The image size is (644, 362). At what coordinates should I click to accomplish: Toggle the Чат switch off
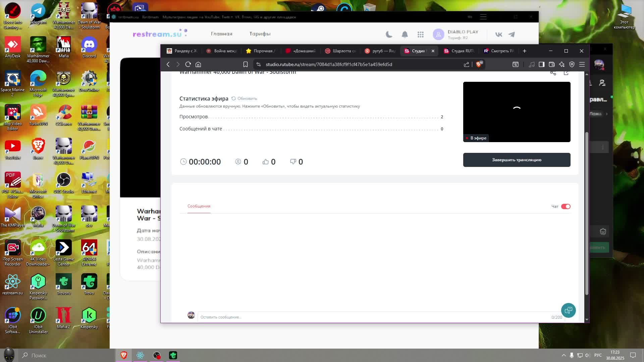[566, 206]
